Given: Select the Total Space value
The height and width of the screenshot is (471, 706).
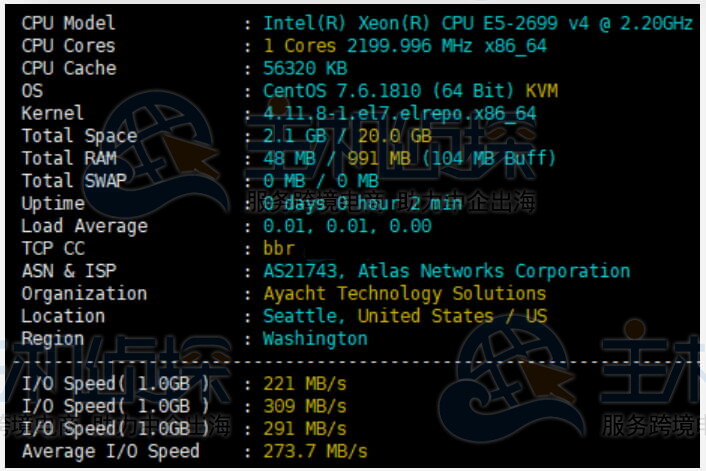Looking at the screenshot, I should coord(347,136).
